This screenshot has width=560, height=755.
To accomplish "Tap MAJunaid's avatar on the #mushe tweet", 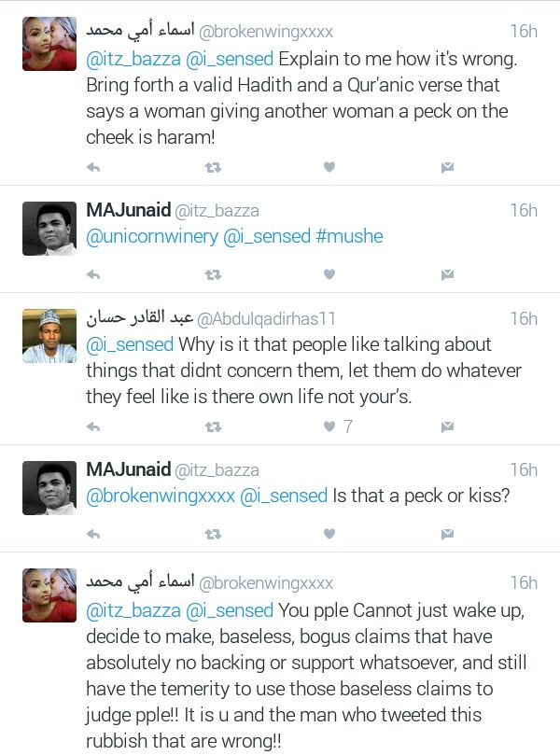I will pyautogui.click(x=49, y=229).
